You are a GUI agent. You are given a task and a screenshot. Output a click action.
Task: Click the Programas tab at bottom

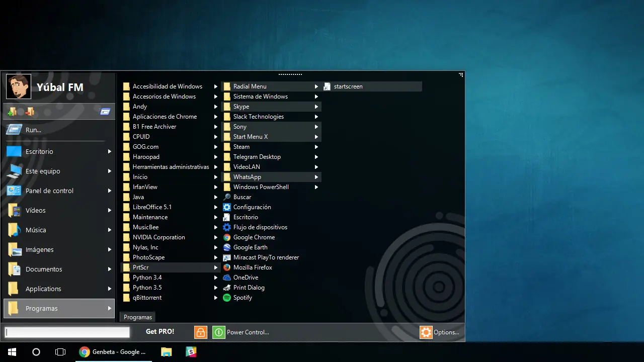[138, 317]
